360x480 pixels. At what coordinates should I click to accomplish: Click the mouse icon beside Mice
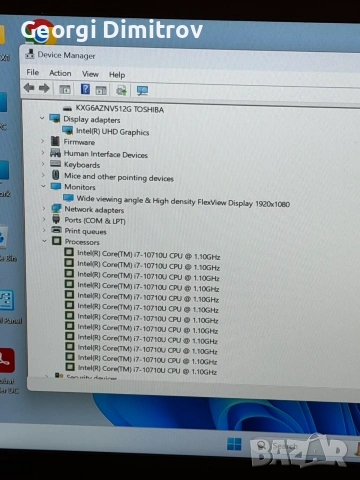pyautogui.click(x=56, y=175)
